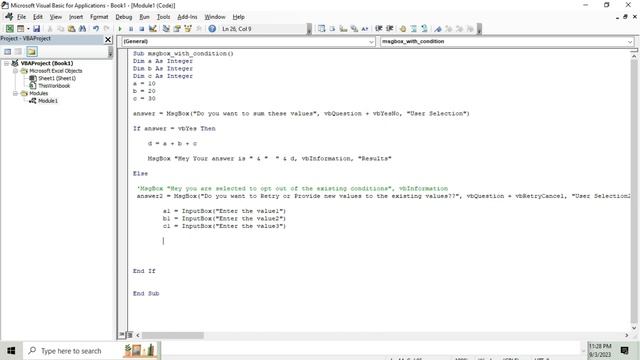Collapse the Modules folder node
The width and height of the screenshot is (640, 360).
click(16, 93)
